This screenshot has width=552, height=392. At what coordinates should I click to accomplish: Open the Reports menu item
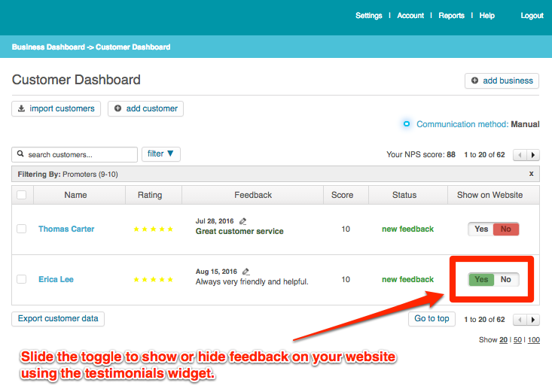[x=451, y=16]
